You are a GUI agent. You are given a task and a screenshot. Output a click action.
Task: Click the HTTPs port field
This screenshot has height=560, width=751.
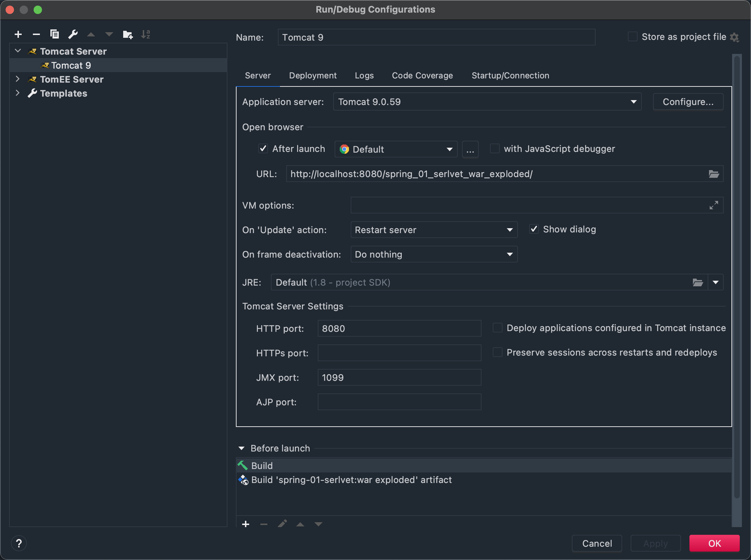click(399, 353)
